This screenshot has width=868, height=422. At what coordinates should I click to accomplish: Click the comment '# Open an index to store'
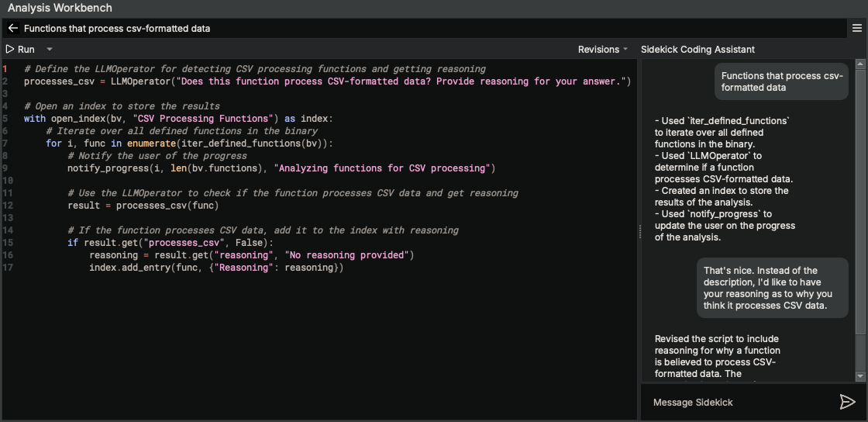(122, 106)
